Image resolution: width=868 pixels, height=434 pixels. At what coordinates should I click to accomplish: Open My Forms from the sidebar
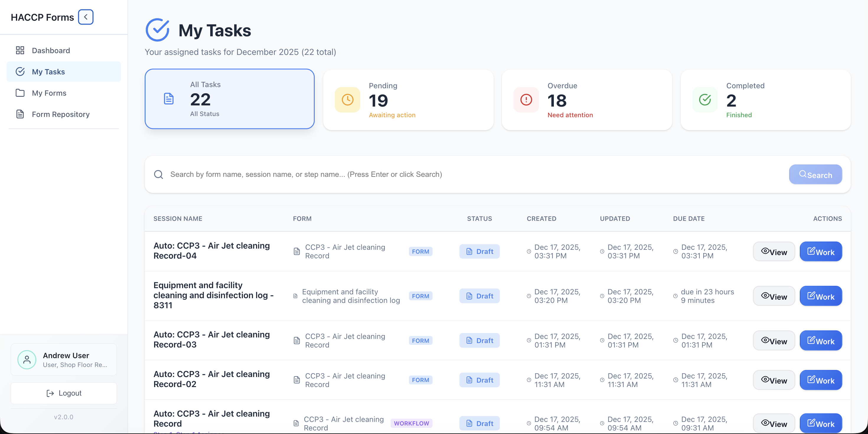point(49,93)
